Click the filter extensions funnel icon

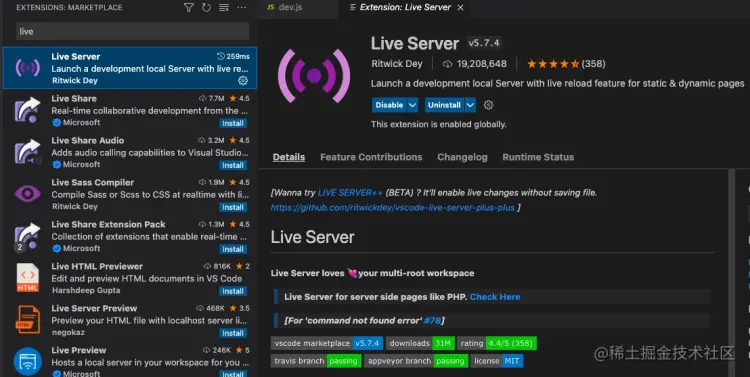pyautogui.click(x=188, y=8)
